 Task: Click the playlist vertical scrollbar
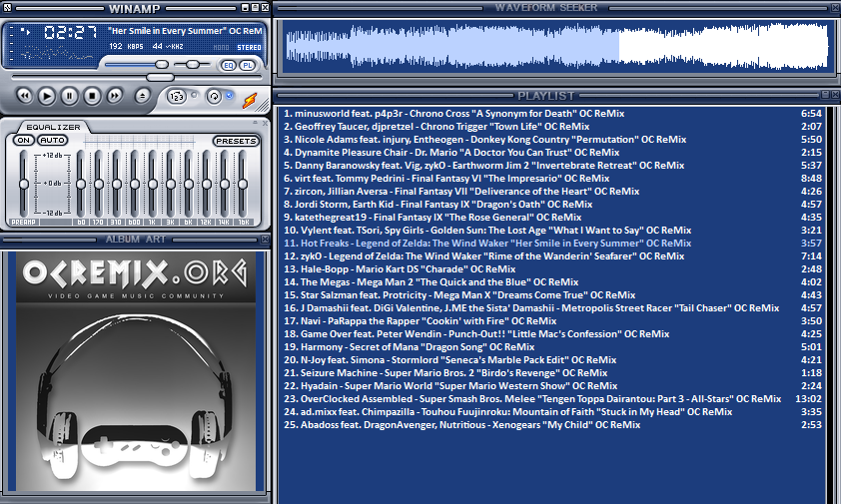click(830, 304)
